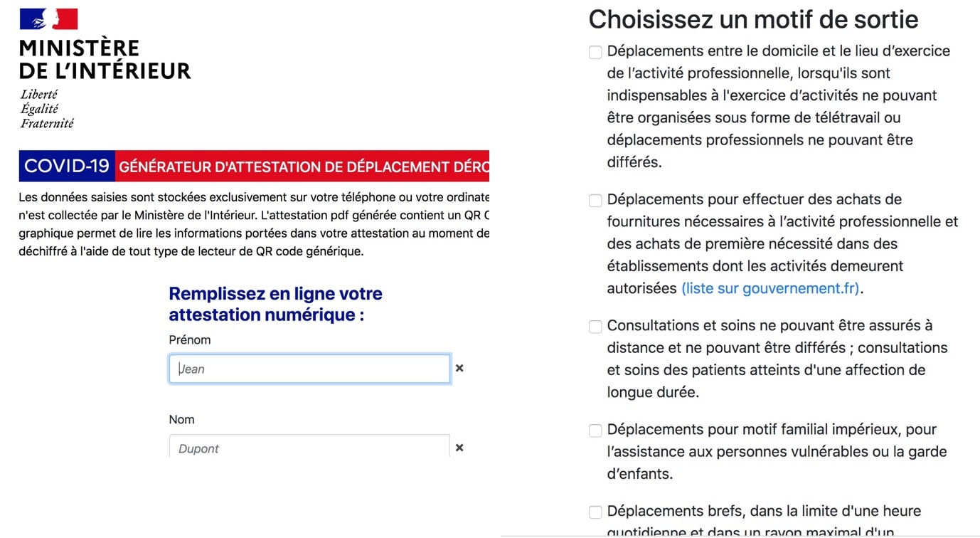The width and height of the screenshot is (980, 538).
Task: Select the motif familial impérieux checkbox
Action: click(x=595, y=431)
